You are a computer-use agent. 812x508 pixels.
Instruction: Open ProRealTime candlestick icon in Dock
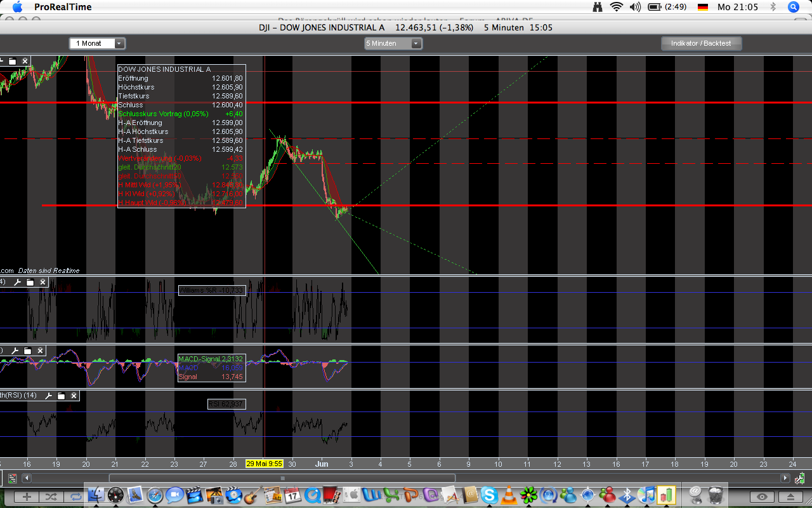point(666,495)
